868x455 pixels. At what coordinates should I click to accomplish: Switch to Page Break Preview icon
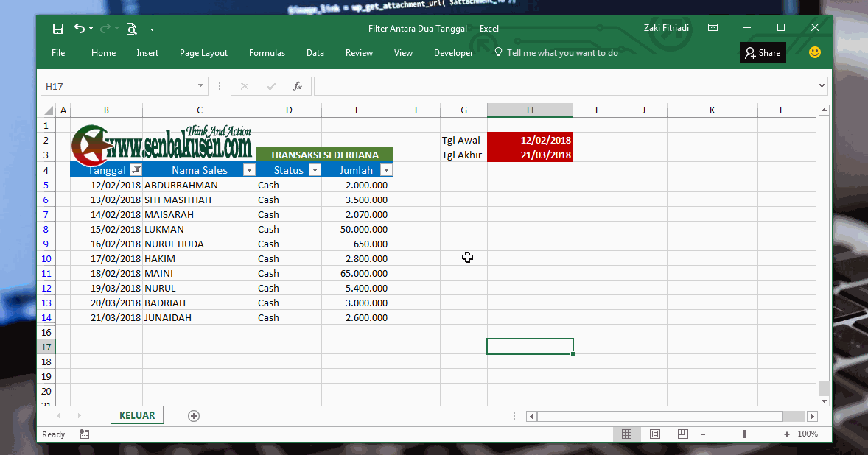682,434
